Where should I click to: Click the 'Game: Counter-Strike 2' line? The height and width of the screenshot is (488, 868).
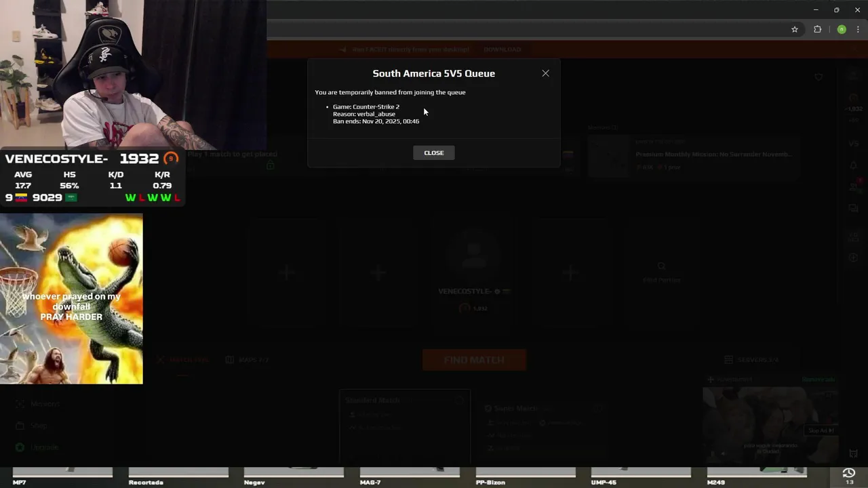click(x=366, y=106)
